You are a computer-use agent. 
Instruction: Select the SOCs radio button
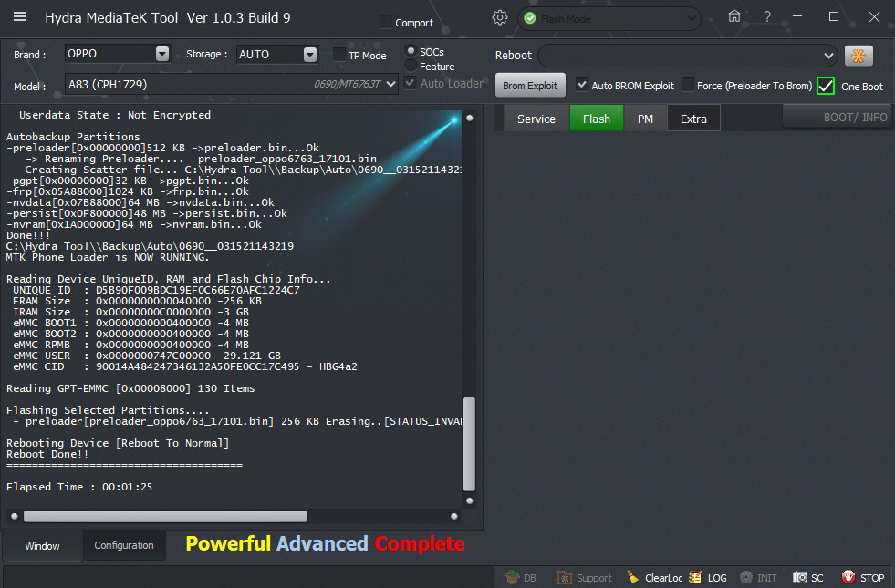411,51
